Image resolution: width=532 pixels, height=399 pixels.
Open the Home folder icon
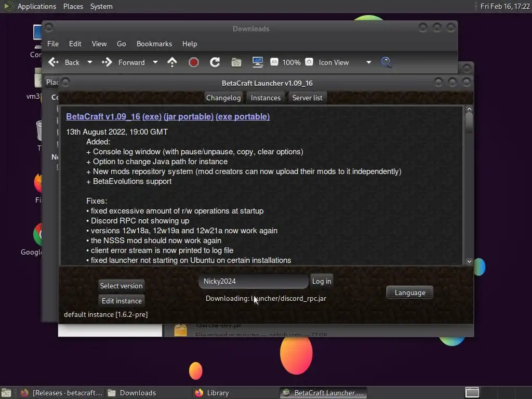pos(236,62)
